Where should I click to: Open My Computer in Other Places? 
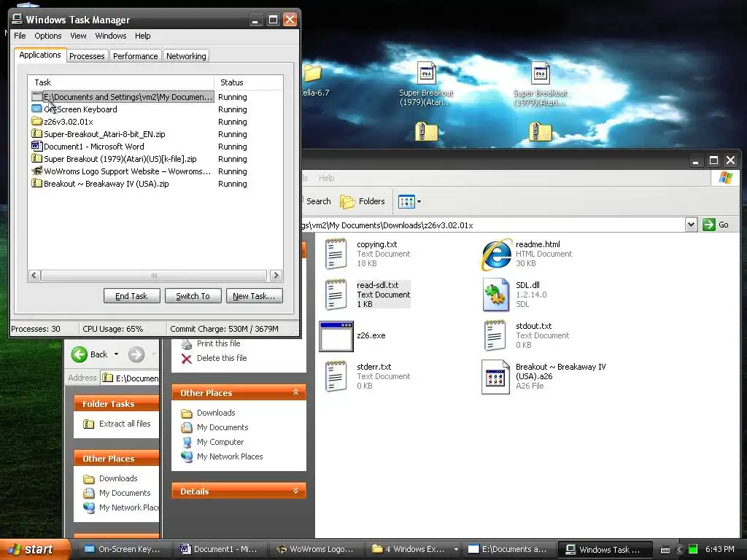click(220, 442)
